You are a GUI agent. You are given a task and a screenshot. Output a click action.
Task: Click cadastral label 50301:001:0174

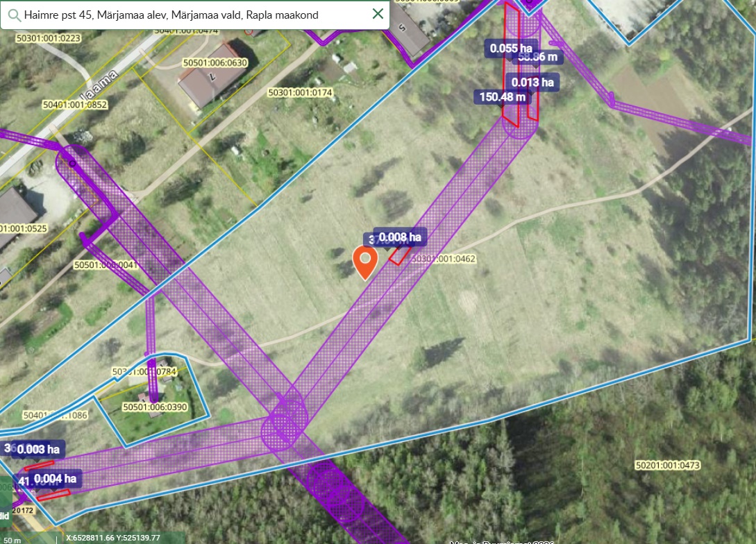click(301, 92)
